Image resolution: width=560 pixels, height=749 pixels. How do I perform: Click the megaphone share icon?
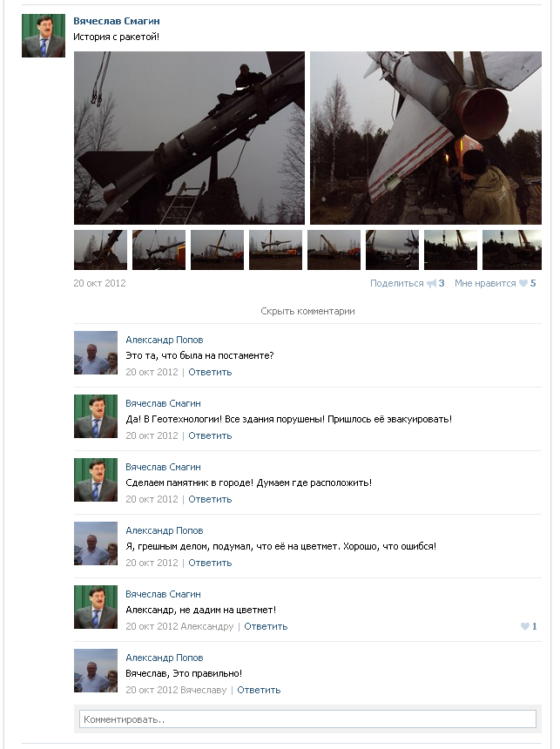[431, 284]
